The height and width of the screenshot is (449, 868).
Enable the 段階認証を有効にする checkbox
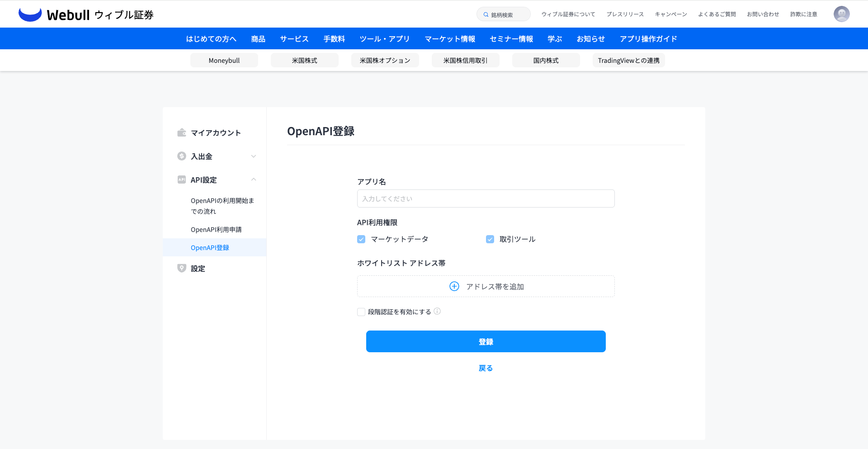(361, 312)
